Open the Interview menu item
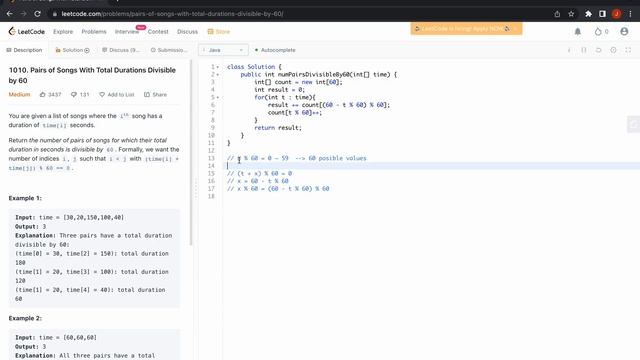640x360 pixels. (127, 31)
